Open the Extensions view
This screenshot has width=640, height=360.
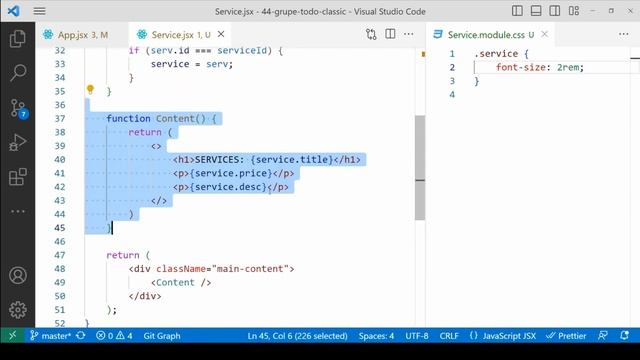point(18,177)
